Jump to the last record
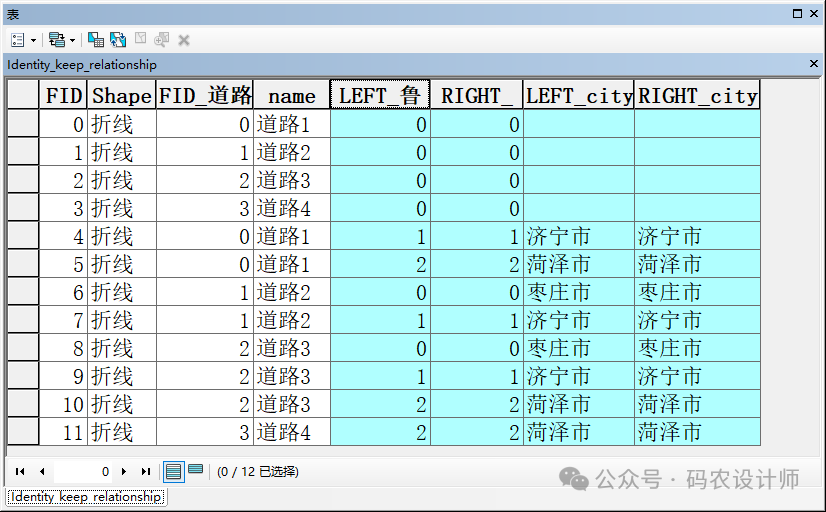This screenshot has width=826, height=512. [146, 471]
